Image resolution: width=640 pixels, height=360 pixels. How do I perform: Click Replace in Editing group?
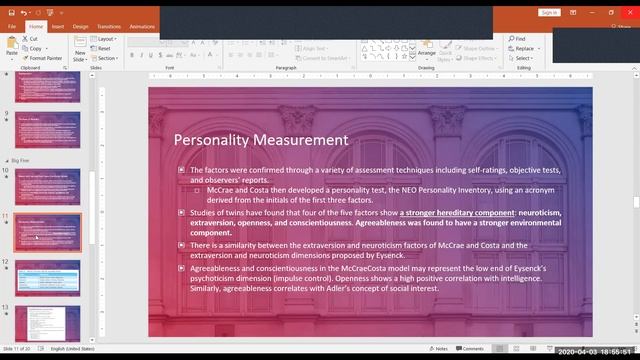(524, 49)
